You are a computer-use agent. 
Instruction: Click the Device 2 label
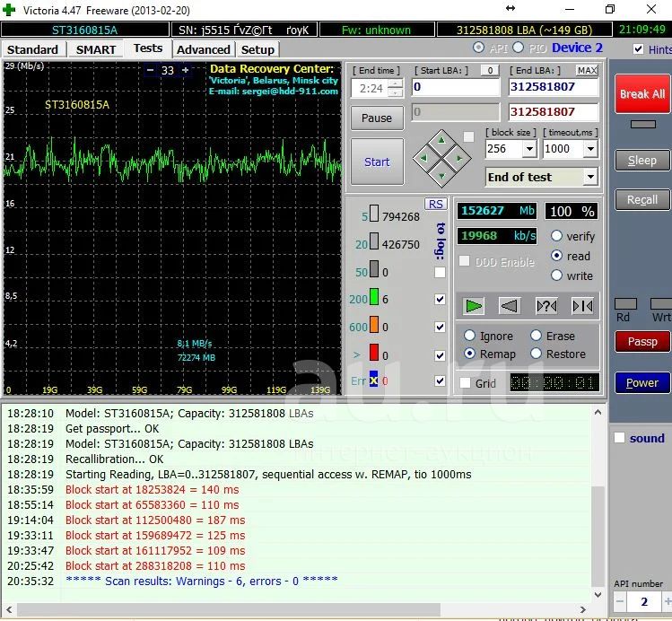[x=577, y=48]
